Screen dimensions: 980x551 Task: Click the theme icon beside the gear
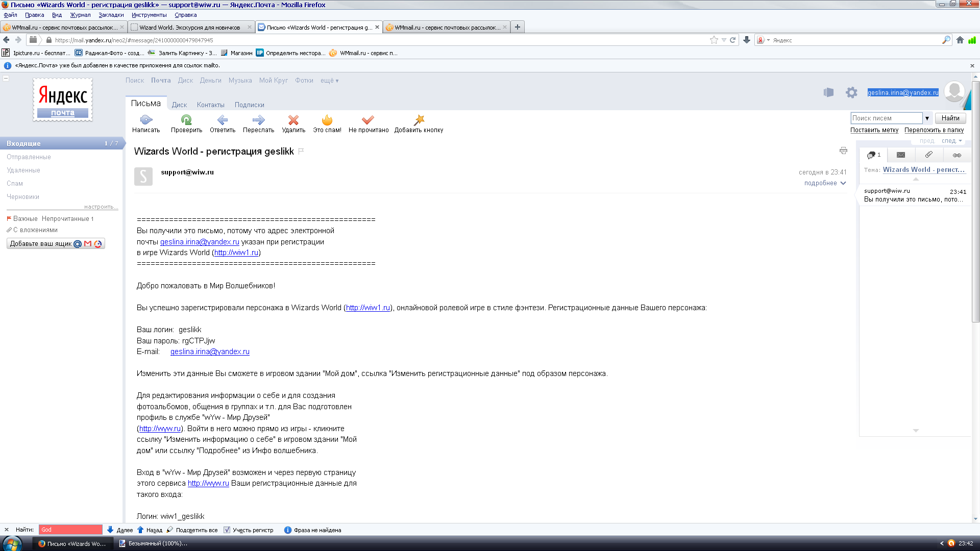828,92
